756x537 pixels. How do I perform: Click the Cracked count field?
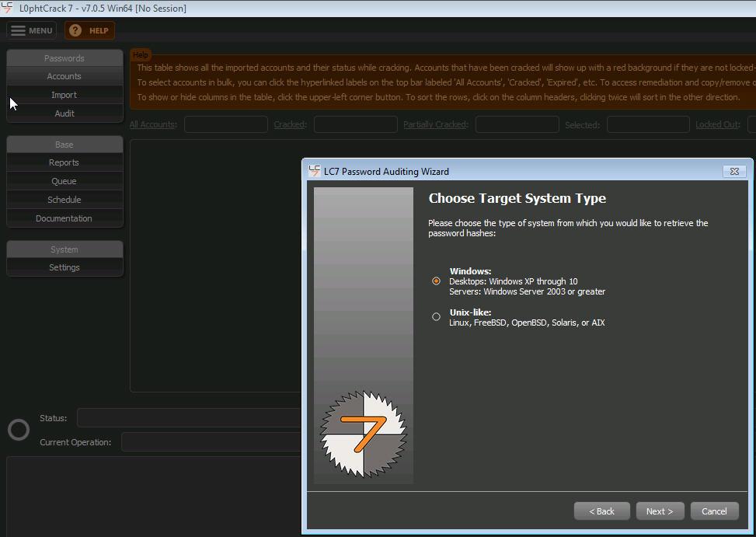356,124
